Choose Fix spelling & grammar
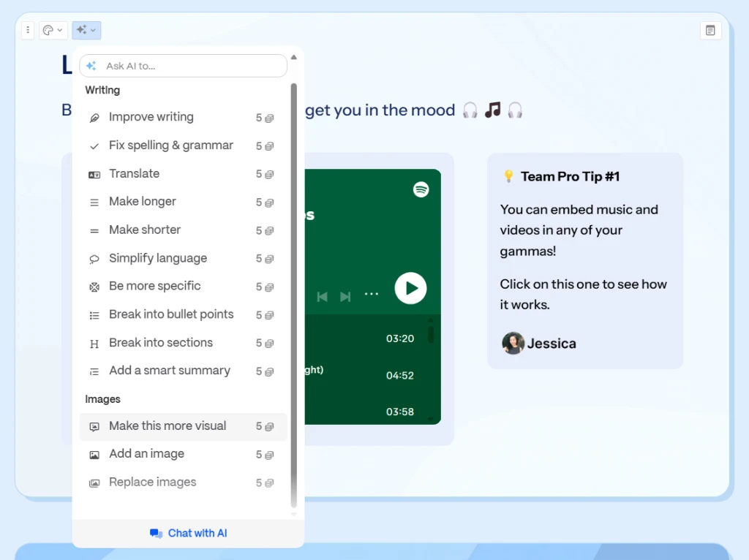This screenshot has width=749, height=560. [x=170, y=145]
